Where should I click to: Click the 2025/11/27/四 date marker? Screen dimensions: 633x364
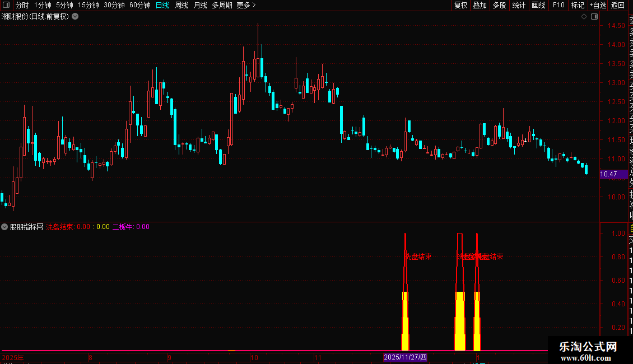[405, 357]
